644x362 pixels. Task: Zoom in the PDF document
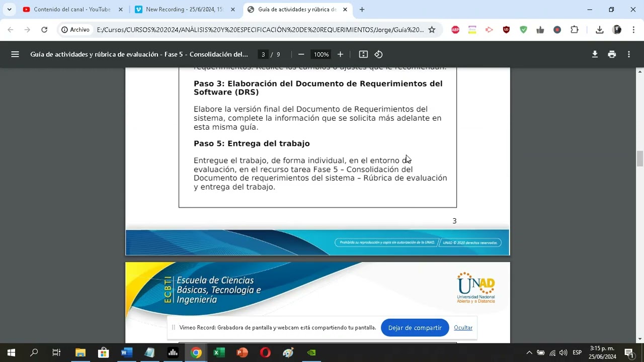340,54
